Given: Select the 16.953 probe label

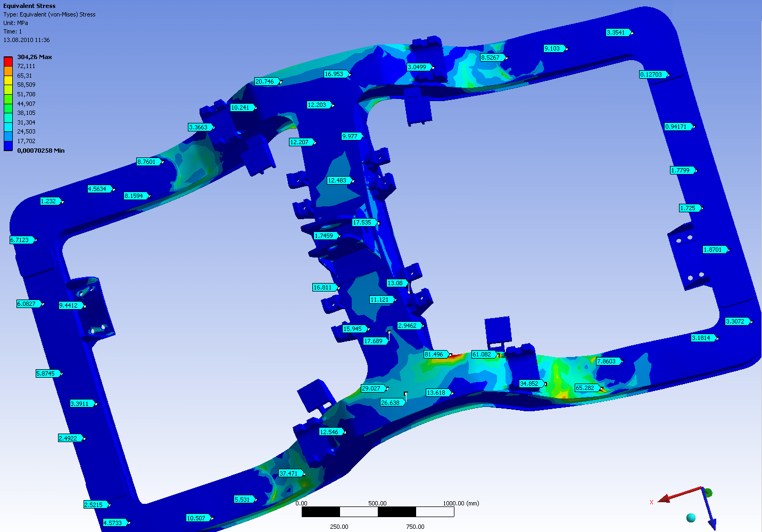Looking at the screenshot, I should click(x=336, y=74).
